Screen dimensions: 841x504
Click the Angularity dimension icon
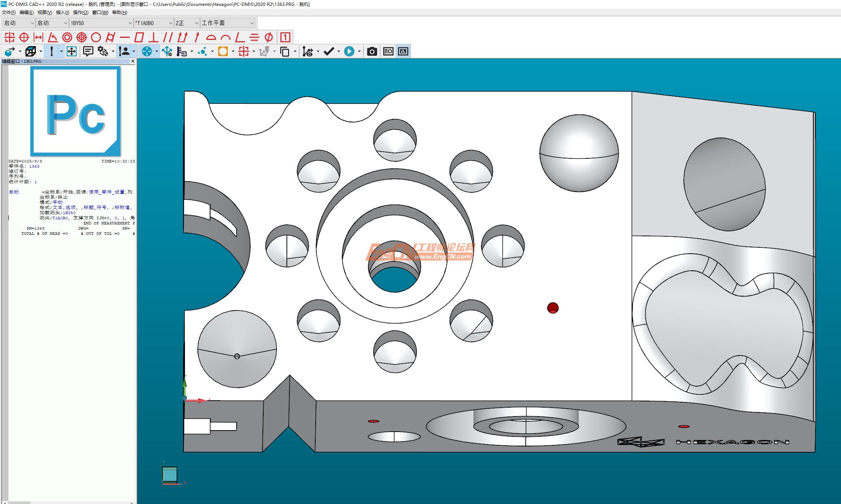(240, 37)
